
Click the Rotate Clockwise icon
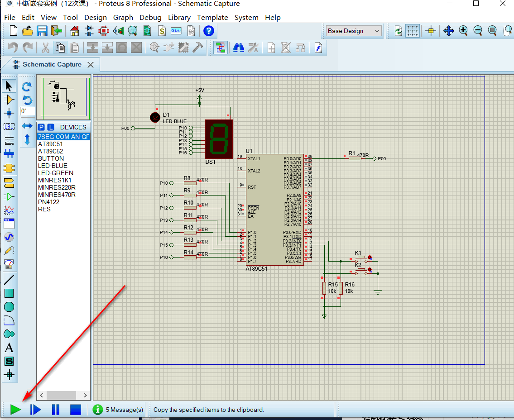coord(27,86)
